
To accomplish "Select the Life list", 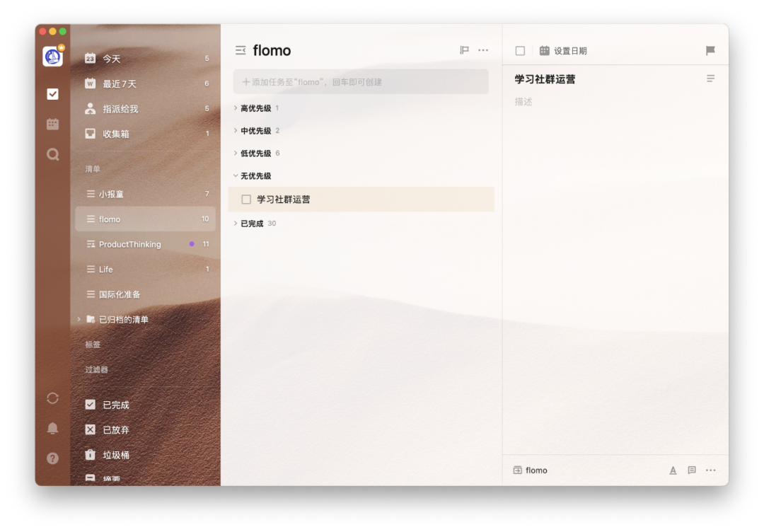I will (145, 269).
